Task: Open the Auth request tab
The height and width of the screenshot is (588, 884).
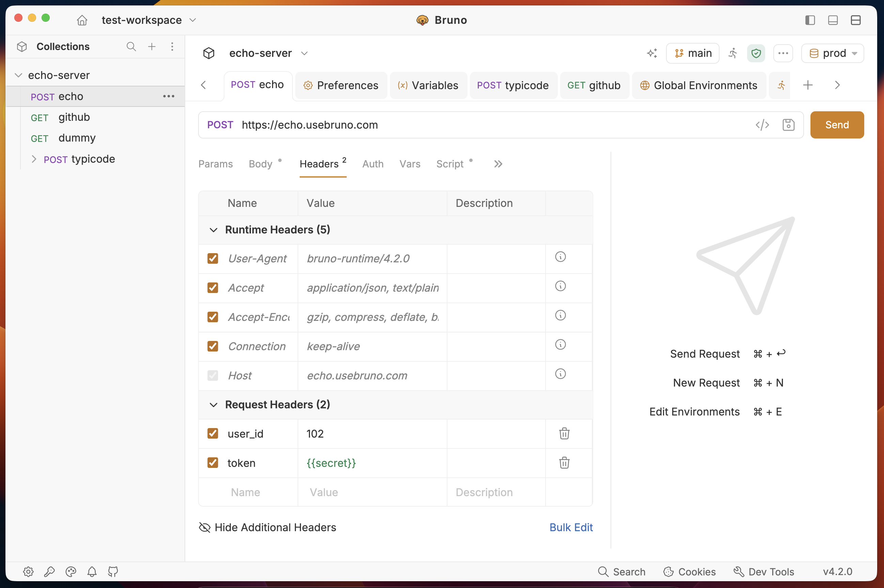Action: (x=373, y=164)
